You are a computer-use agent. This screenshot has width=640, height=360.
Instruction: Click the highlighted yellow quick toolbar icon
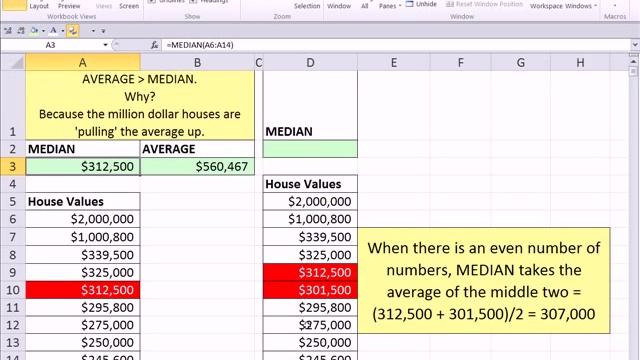click(73, 31)
